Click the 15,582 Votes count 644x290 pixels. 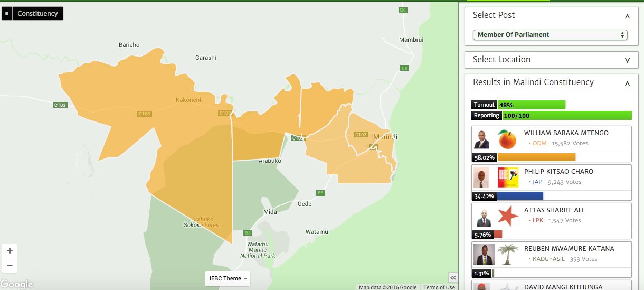click(570, 143)
